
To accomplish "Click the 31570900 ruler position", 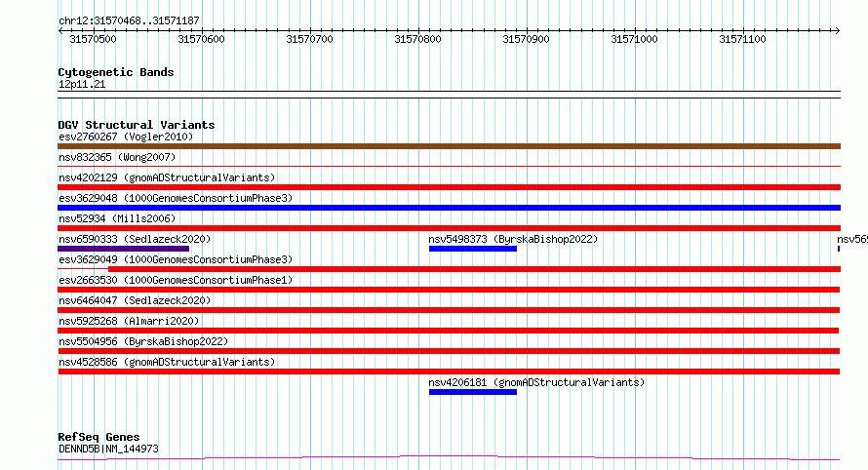I will 526,39.
